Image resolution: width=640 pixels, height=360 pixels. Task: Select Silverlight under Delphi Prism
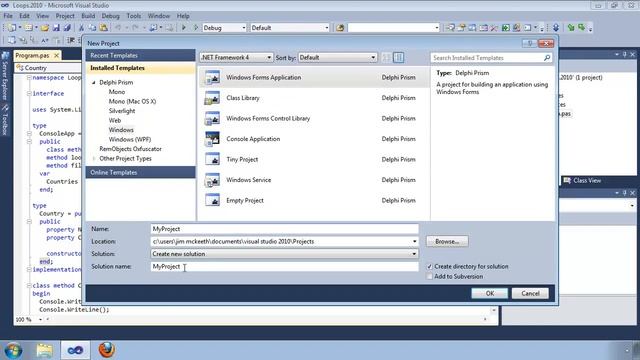pyautogui.click(x=122, y=111)
